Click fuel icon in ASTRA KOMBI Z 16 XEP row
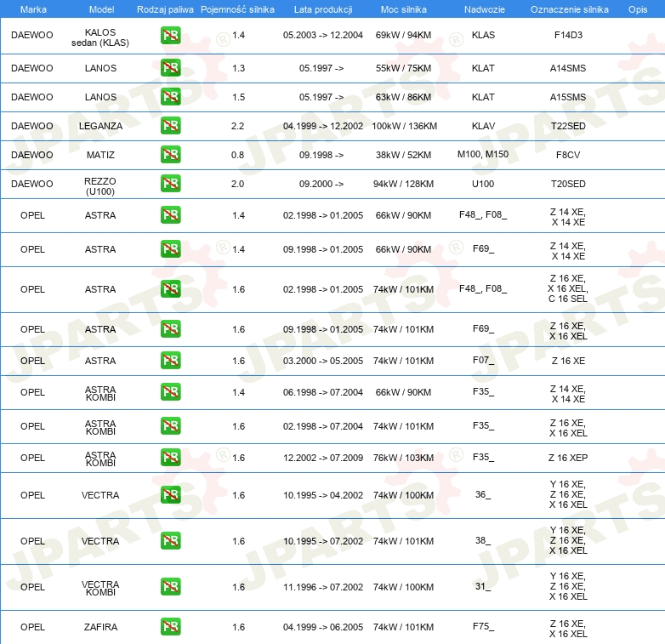 (170, 458)
